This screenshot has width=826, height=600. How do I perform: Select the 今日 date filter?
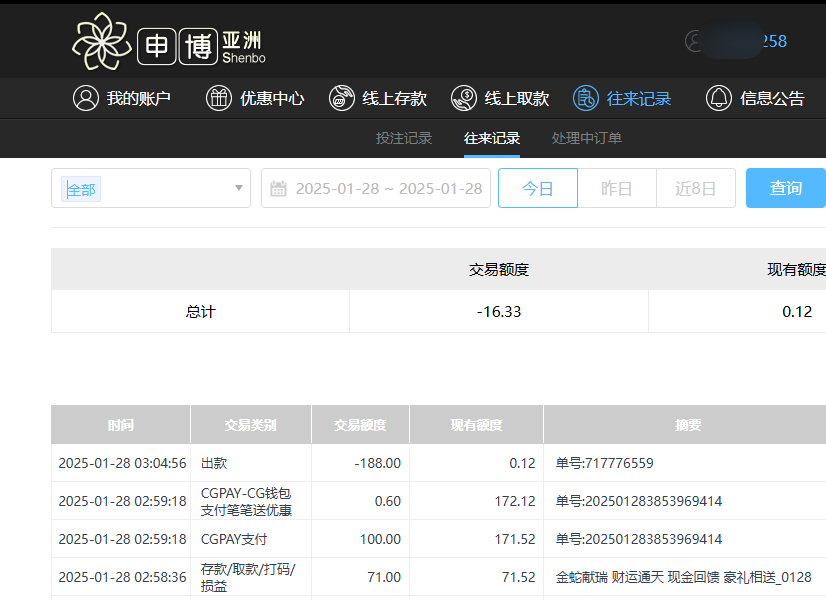(537, 188)
